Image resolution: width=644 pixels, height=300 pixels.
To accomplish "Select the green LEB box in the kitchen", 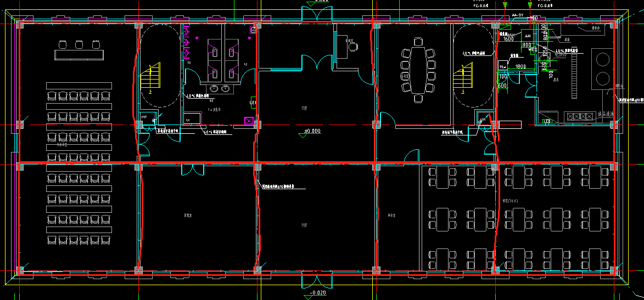I will (547, 121).
